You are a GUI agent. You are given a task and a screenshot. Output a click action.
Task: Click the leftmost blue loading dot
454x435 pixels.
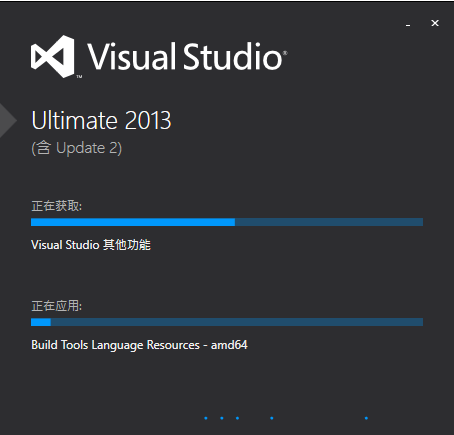(206, 418)
